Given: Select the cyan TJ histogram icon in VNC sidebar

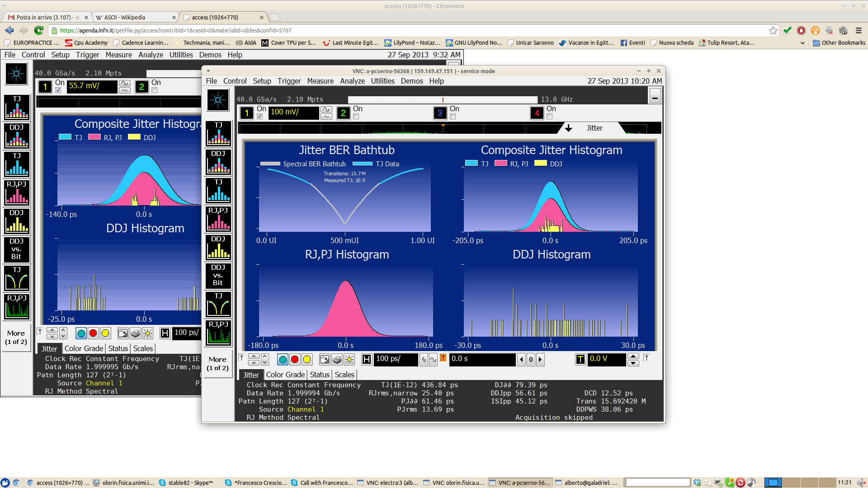Looking at the screenshot, I should pos(218,190).
